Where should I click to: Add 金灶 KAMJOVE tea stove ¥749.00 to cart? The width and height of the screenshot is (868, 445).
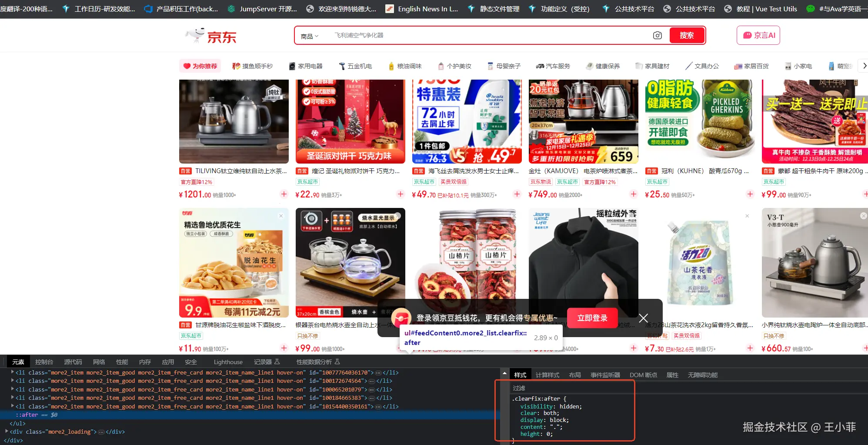634,194
